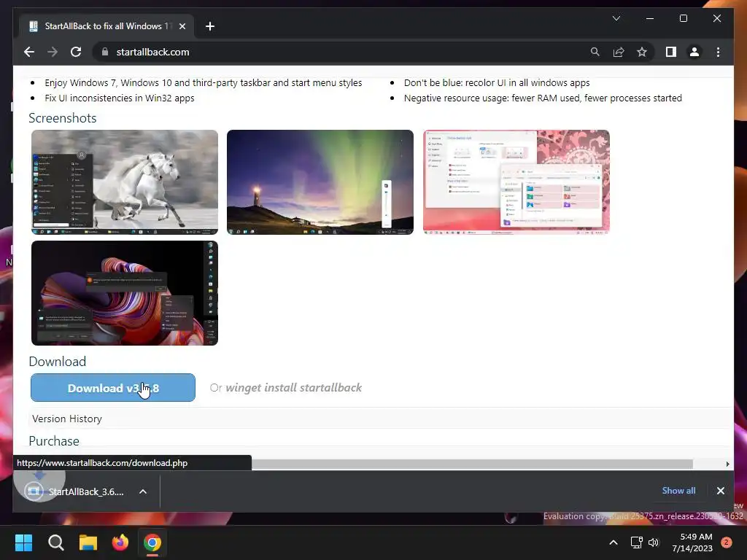Click 'Enjoy Windows 7, Windows 10' bullet text
The height and width of the screenshot is (560, 747).
[204, 83]
